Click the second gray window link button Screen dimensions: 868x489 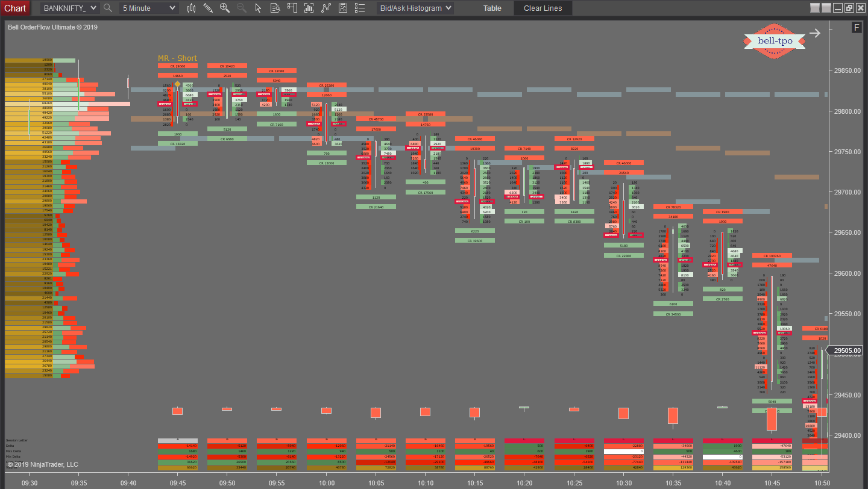point(826,8)
